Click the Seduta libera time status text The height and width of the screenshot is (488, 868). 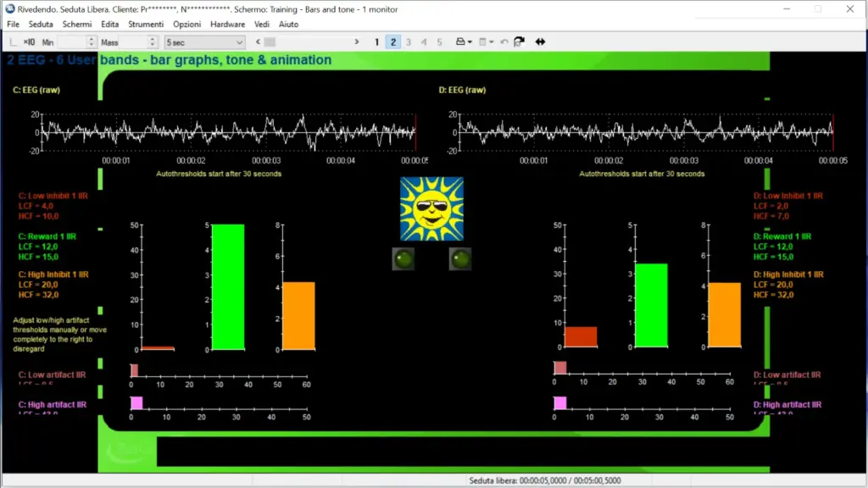coord(545,480)
